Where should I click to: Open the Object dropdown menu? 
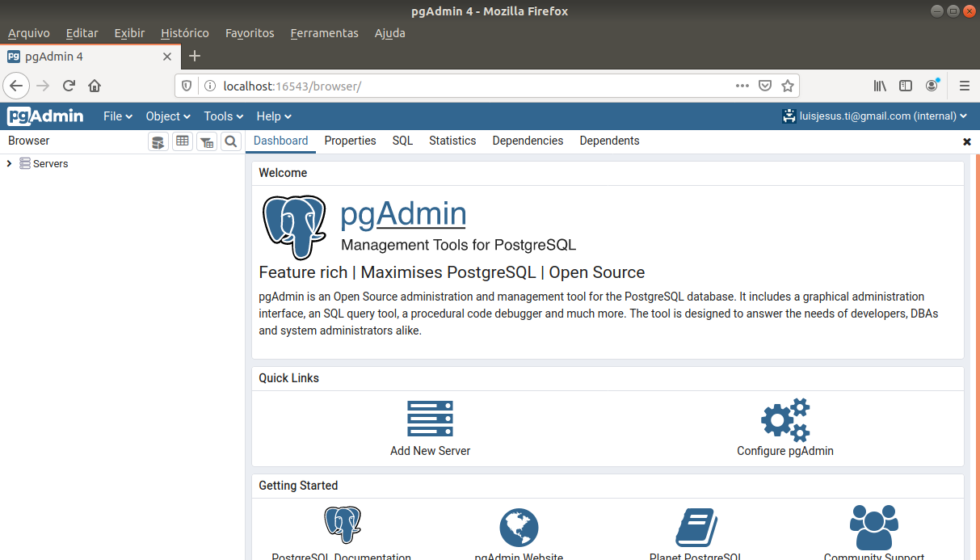point(168,116)
